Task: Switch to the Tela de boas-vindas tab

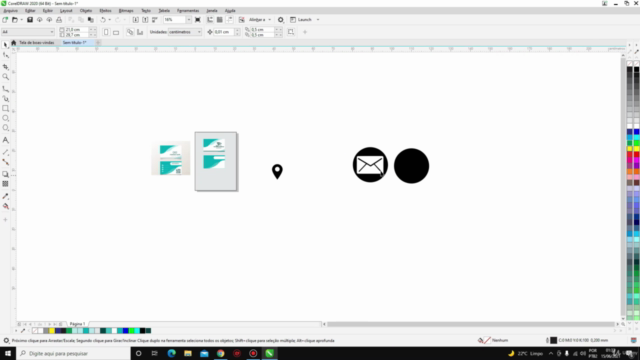Action: coord(36,42)
